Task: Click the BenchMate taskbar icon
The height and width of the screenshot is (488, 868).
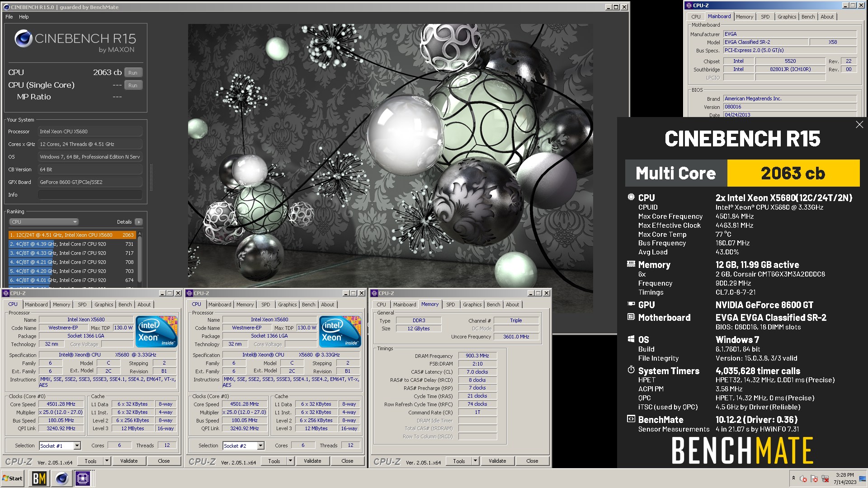Action: (39, 478)
